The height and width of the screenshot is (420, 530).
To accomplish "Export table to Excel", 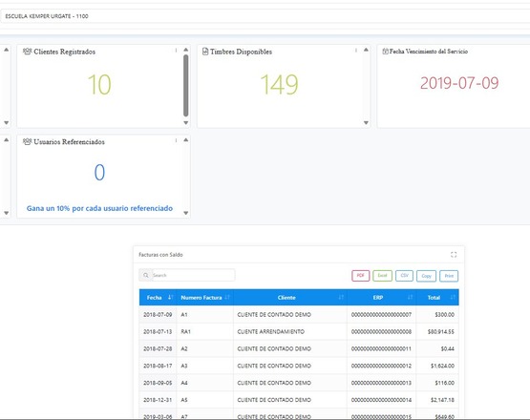I will pos(382,276).
